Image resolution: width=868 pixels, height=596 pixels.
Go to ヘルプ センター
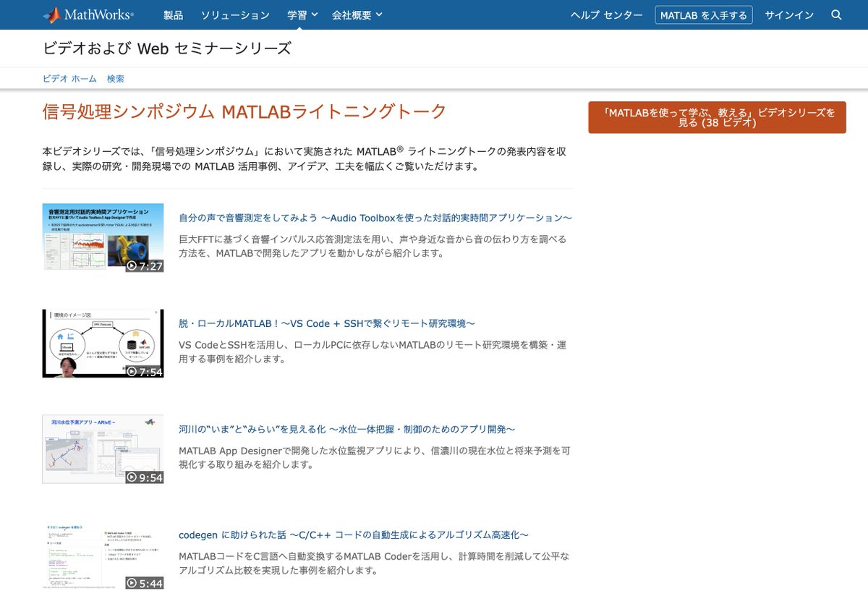pyautogui.click(x=606, y=15)
